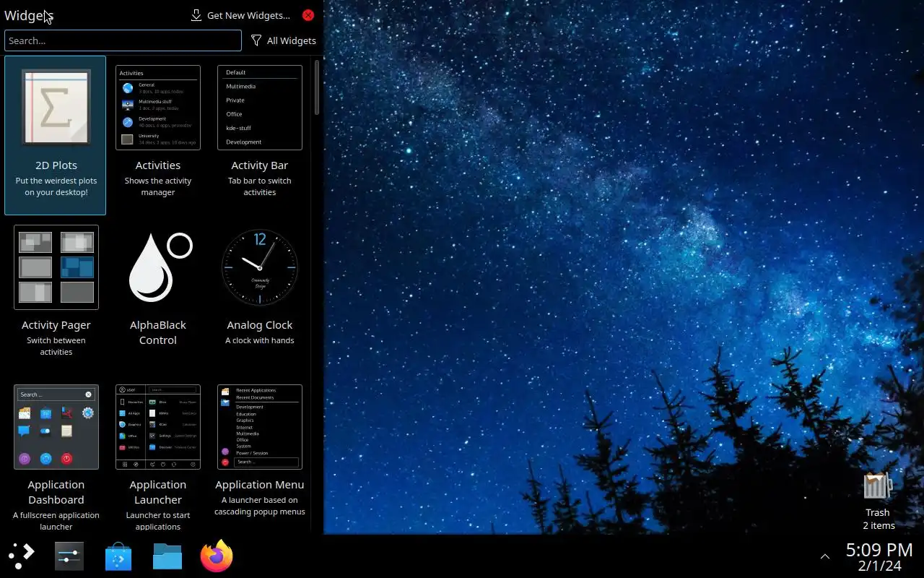Viewport: 924px width, 578px height.
Task: Click 'Tab bar to switch activities' description
Action: [x=260, y=186]
